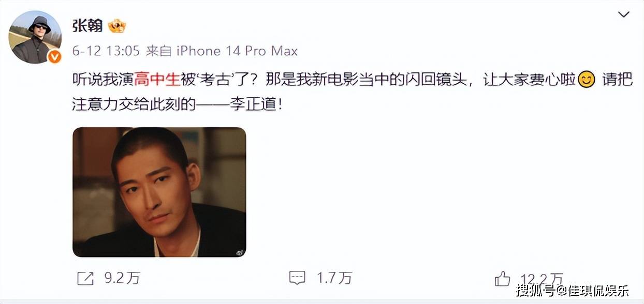Open the 1.7万 comments count
This screenshot has width=644, height=304.
334,278
